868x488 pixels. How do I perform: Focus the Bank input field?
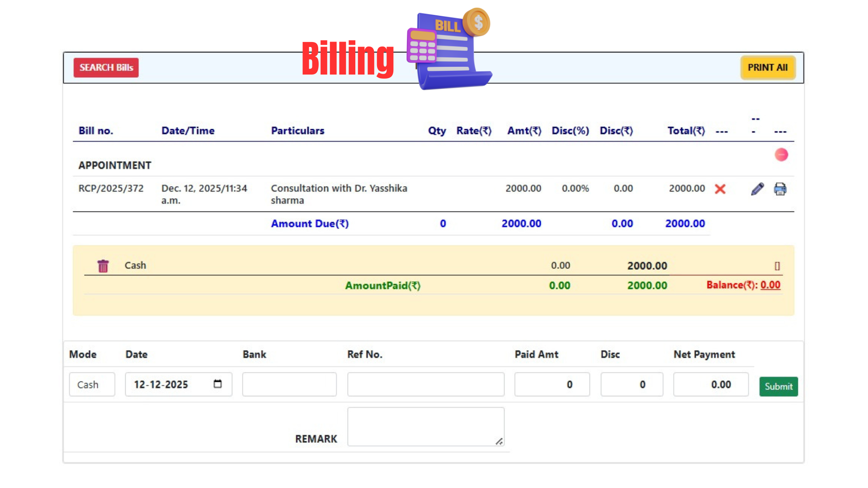coord(289,385)
